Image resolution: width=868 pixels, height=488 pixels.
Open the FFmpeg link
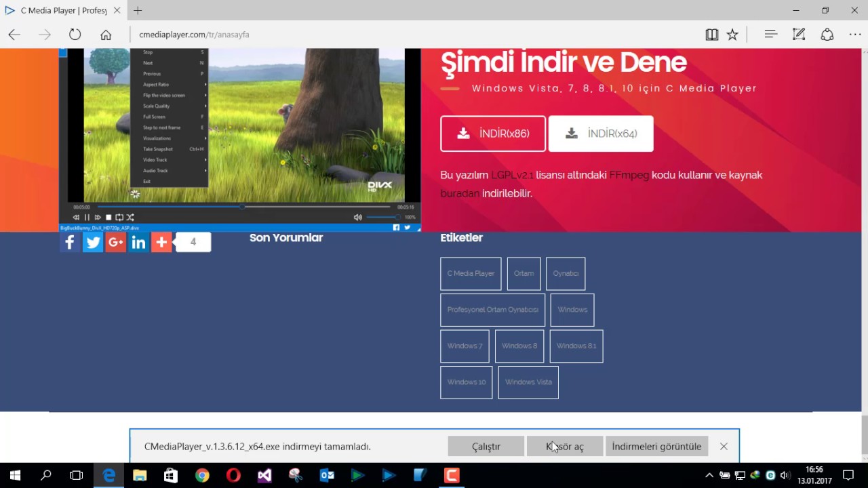629,175
